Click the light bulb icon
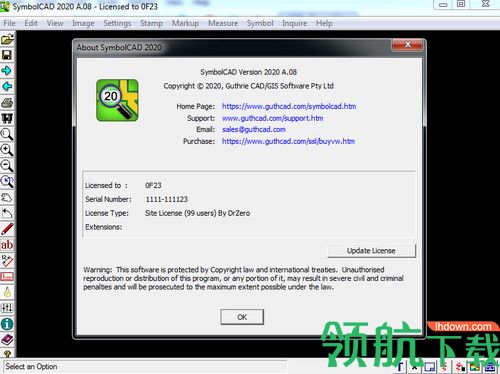 tap(7, 292)
